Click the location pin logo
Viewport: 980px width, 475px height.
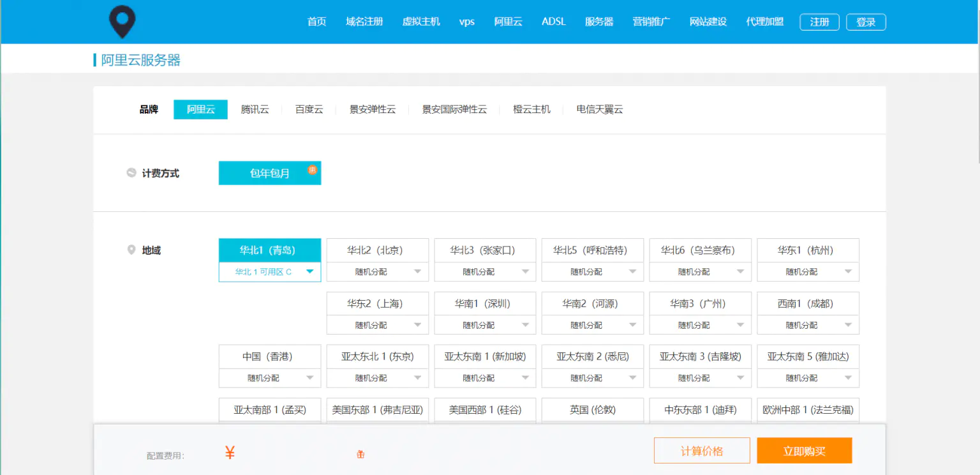[122, 22]
